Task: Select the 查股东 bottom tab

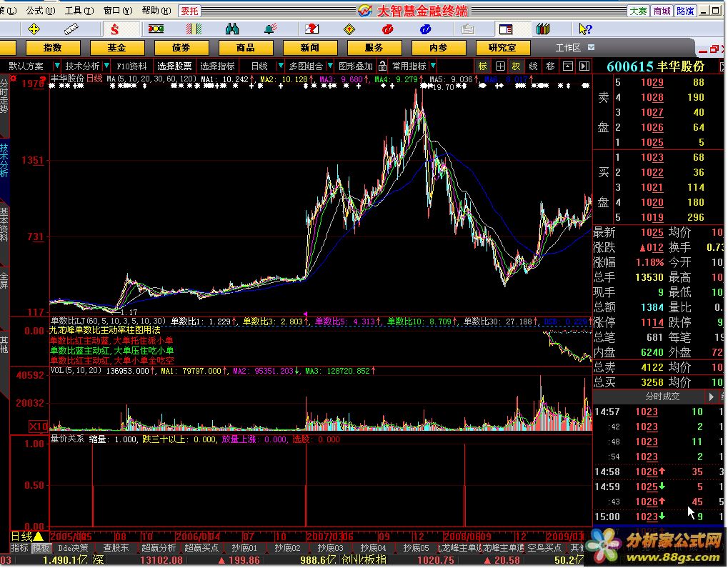Action: coord(116,548)
